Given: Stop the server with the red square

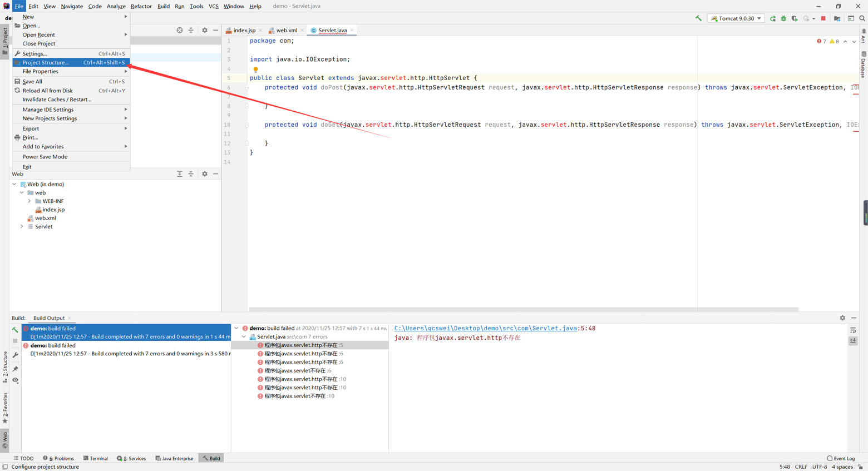Looking at the screenshot, I should click(823, 18).
